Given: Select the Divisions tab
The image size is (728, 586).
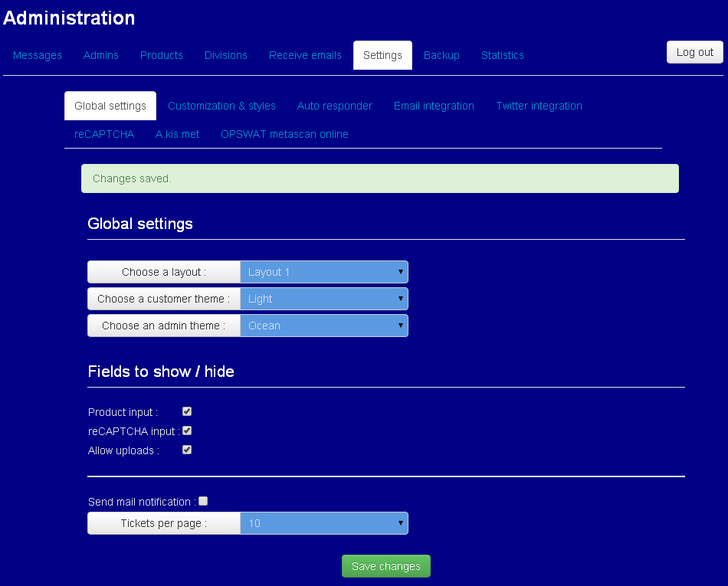Looking at the screenshot, I should click(x=226, y=55).
